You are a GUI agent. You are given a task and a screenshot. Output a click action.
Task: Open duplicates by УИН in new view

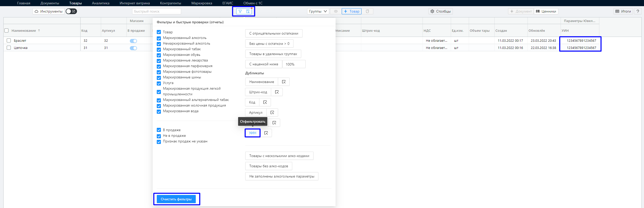tap(266, 133)
